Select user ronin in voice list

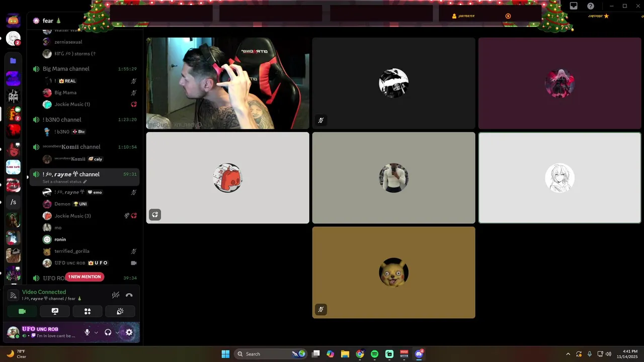coord(91,239)
